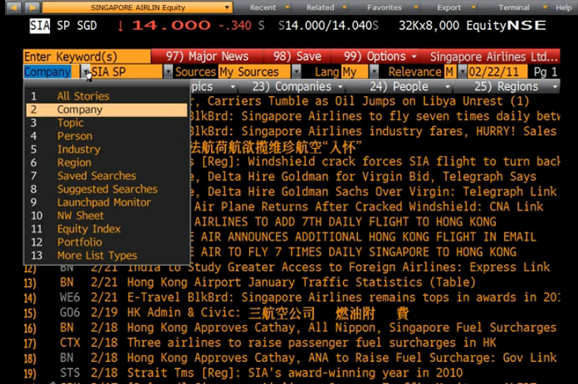
Task: Open AIR TO FLY 7 TIMES DAILY headline
Action: (354, 252)
